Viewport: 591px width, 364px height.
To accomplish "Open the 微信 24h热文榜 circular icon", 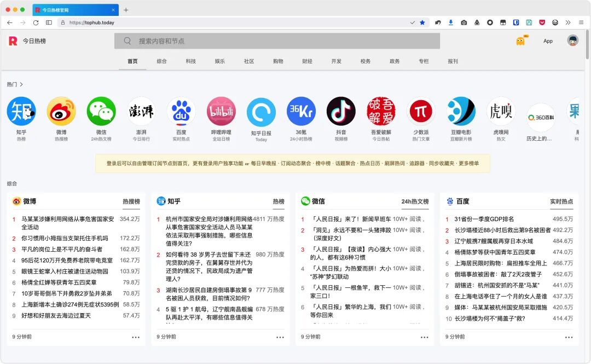I will (101, 111).
